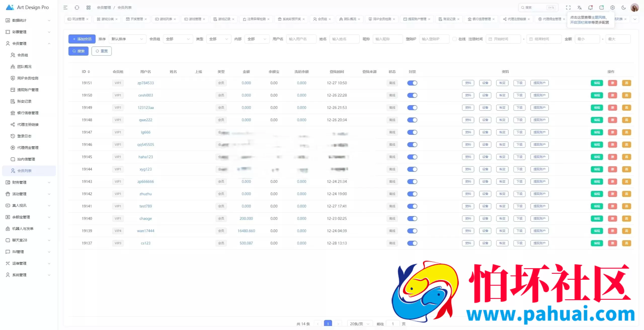Focus the 用户名 input field
Viewport: 644px width, 330px height.
click(x=301, y=39)
